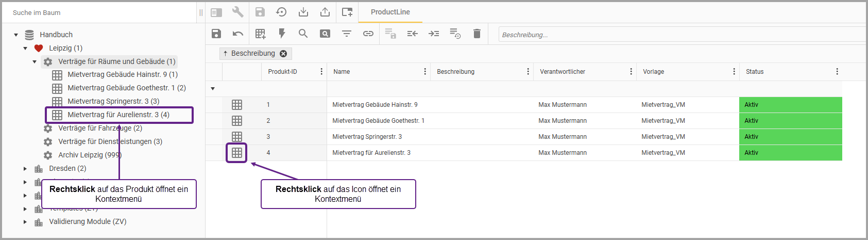Click the magnifier search icon
The width and height of the screenshot is (868, 240).
[x=303, y=34]
